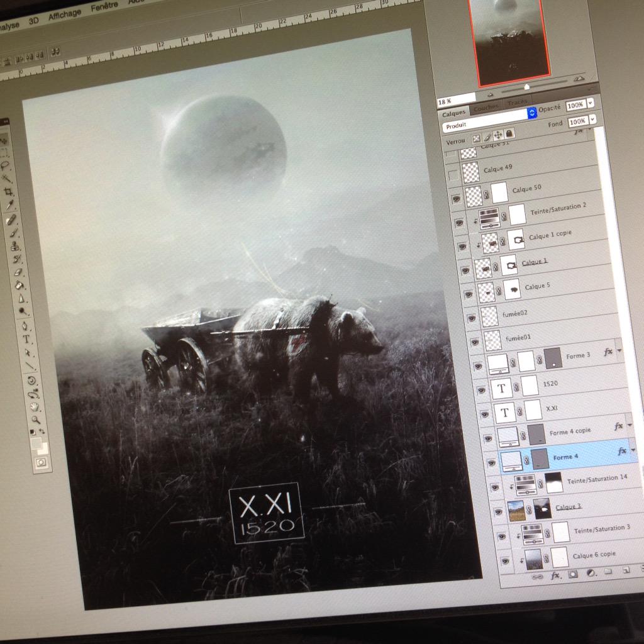Click the link layers icon at panel bottom
644x644 pixels.
pyautogui.click(x=537, y=577)
